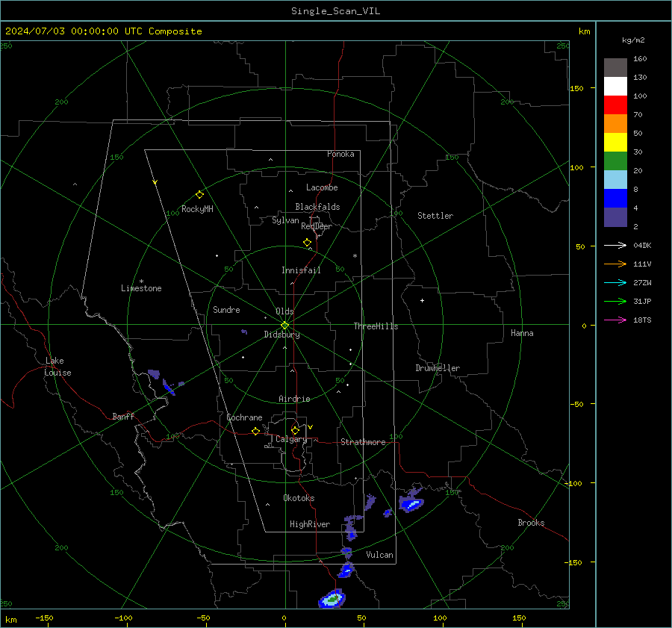Select the green 20-30 legend color
Screen dimensions: 672x628
(x=615, y=161)
